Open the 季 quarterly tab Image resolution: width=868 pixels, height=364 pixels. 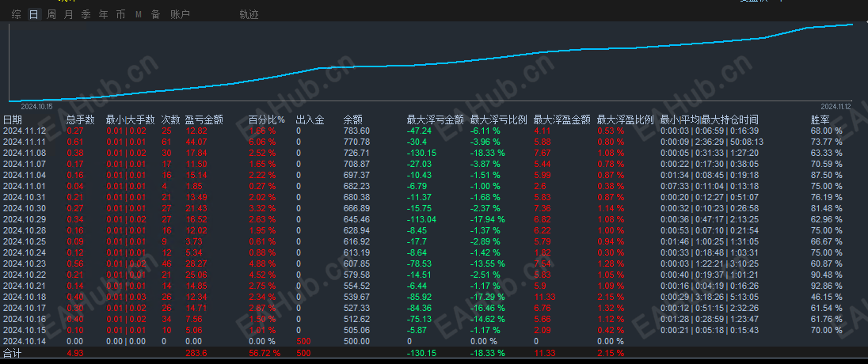point(86,15)
